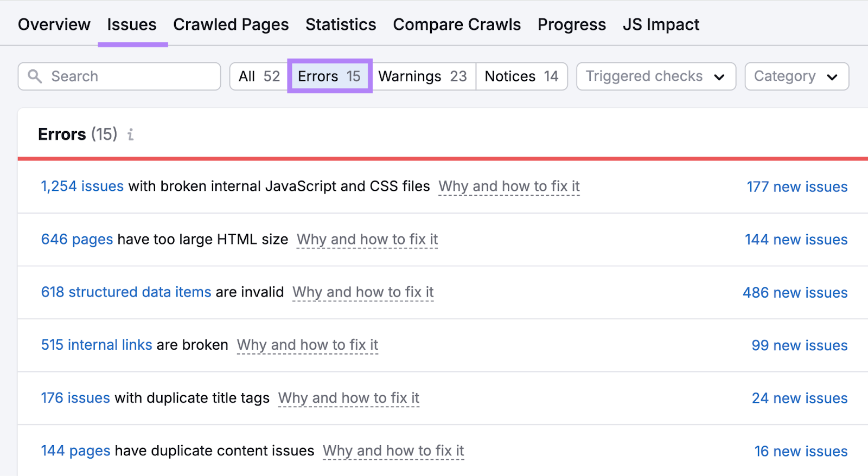Open the Crawled Pages tab
This screenshot has width=868, height=476.
pos(231,24)
